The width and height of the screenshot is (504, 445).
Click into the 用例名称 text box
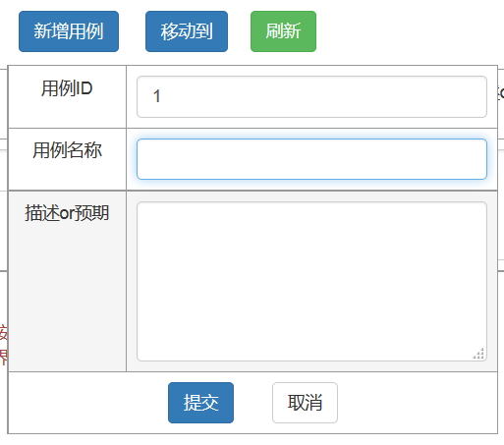tap(311, 159)
